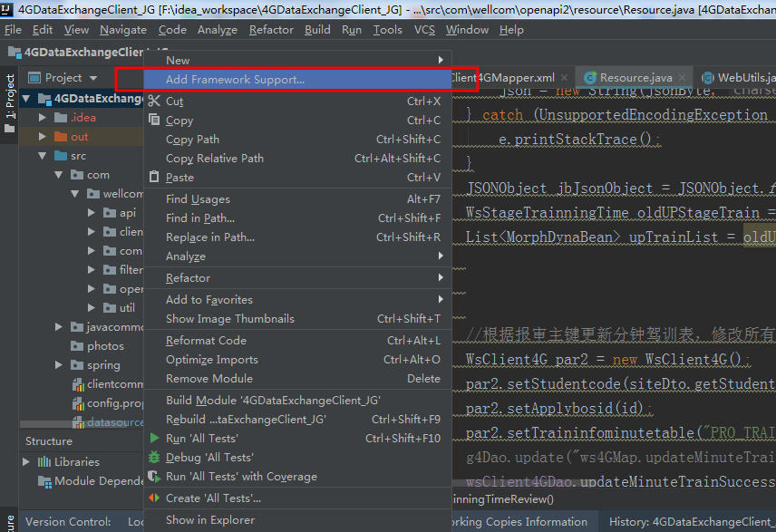Open the context menu Analyze submenu

click(298, 256)
